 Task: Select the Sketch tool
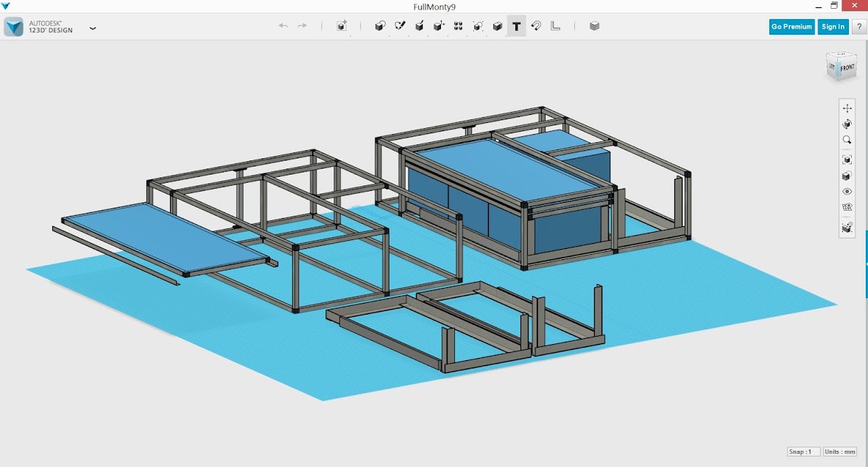pos(400,27)
